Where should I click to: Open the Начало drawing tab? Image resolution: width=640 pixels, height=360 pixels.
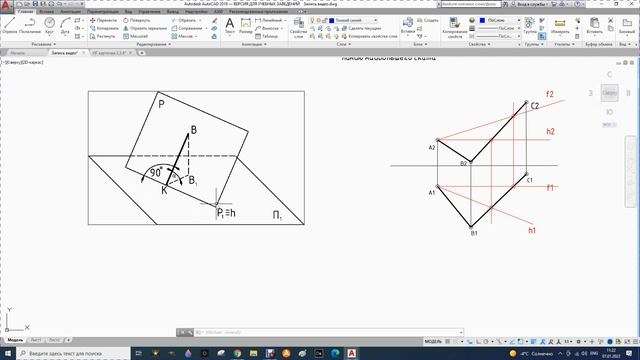point(18,53)
